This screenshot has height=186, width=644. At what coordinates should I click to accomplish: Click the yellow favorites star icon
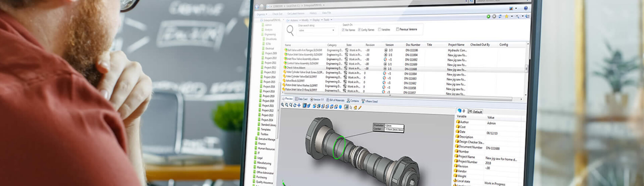(x=506, y=16)
